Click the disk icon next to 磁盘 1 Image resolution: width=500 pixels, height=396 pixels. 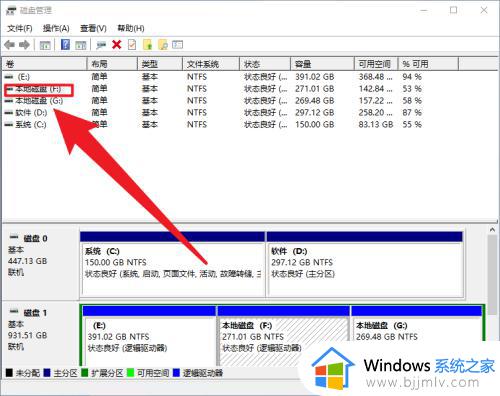click(14, 312)
